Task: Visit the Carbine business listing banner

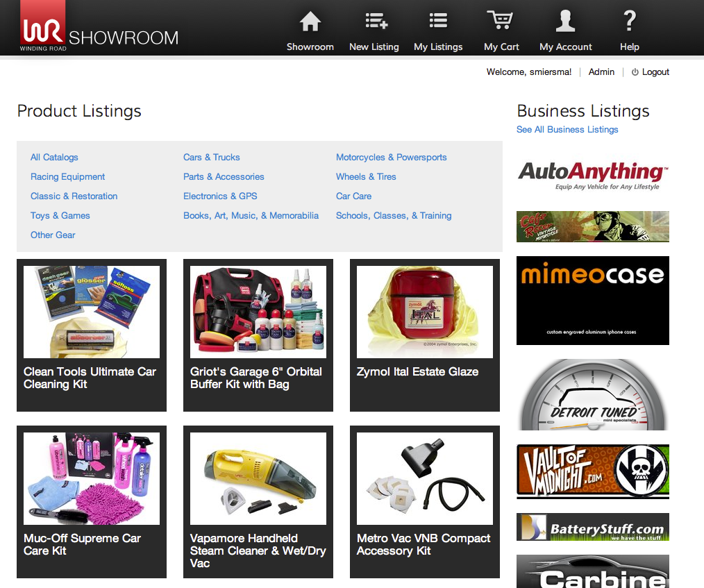Action: click(x=593, y=571)
